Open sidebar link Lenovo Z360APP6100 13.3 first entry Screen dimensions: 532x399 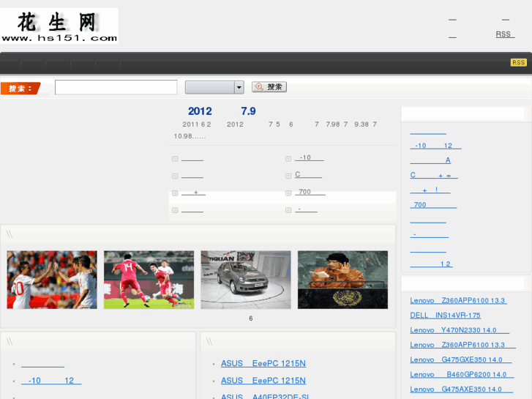[458, 300]
